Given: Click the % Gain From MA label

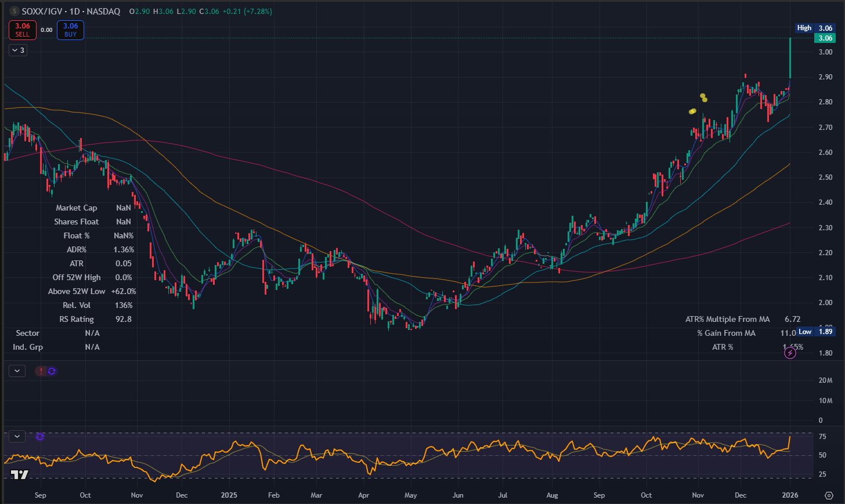Looking at the screenshot, I should (x=727, y=333).
